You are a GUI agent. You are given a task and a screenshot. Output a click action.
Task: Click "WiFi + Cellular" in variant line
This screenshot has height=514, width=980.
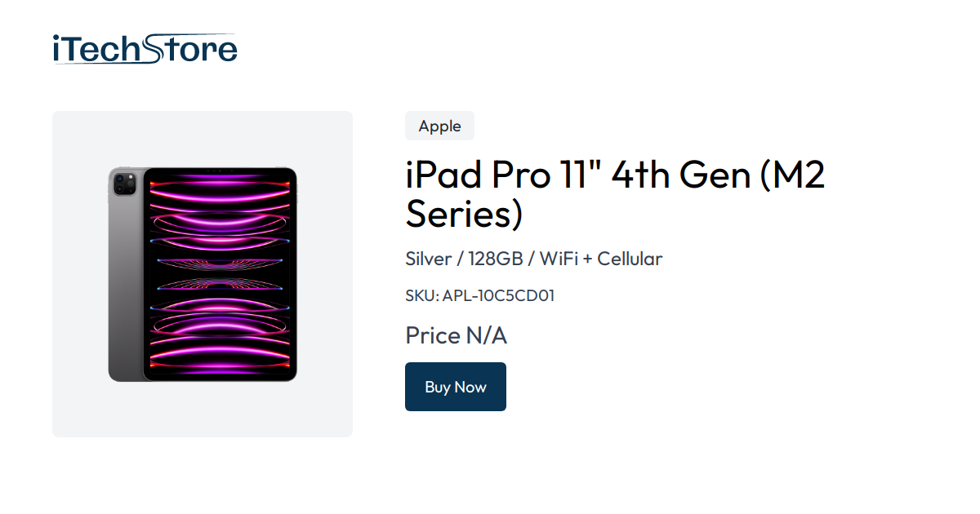[600, 259]
